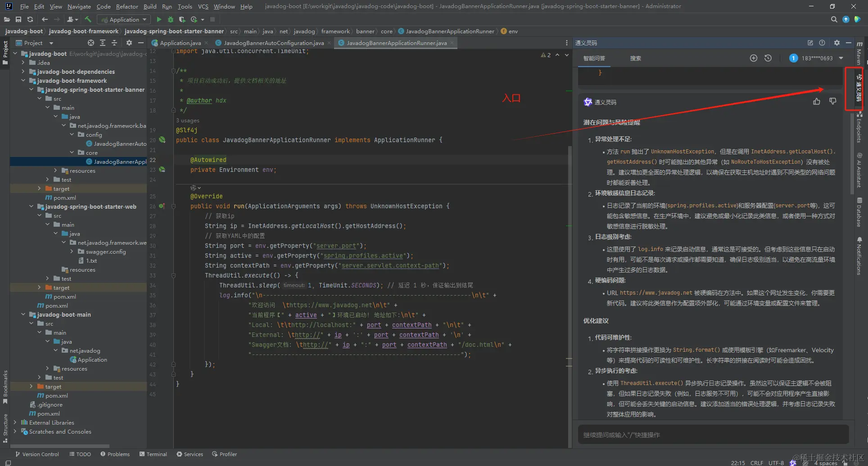
Task: Open Profiler tool window
Action: pos(224,454)
